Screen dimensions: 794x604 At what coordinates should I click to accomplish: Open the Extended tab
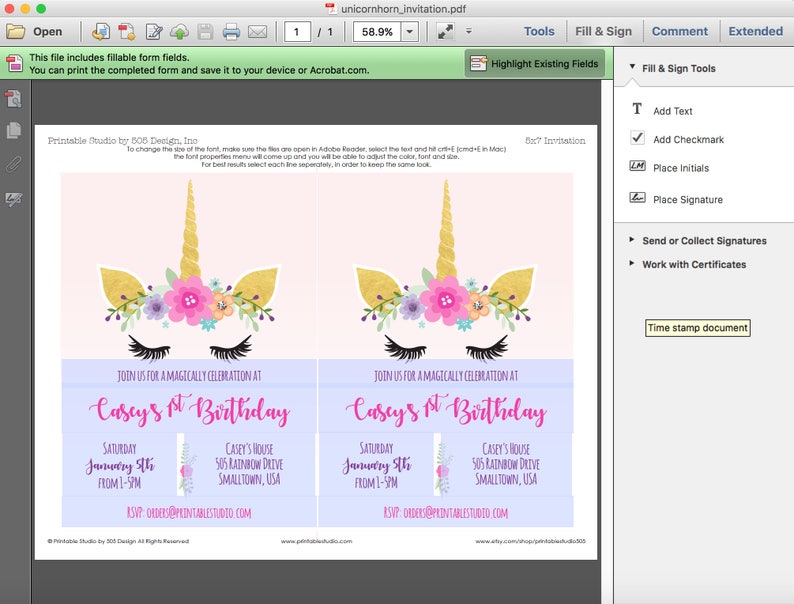click(x=756, y=31)
